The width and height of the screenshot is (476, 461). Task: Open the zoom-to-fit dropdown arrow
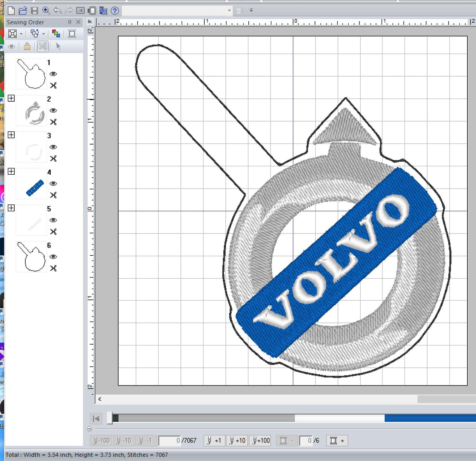[21, 33]
